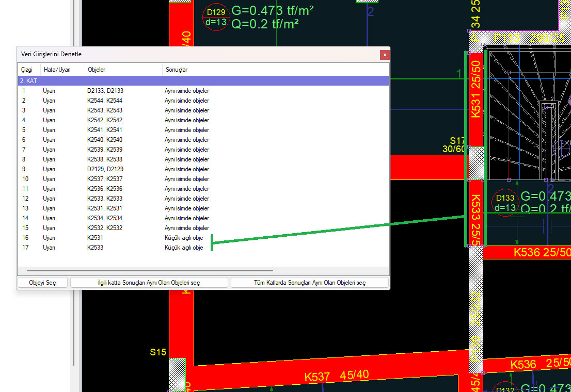Select row 15 with K2532, K2532
The width and height of the screenshot is (571, 392).
point(203,228)
